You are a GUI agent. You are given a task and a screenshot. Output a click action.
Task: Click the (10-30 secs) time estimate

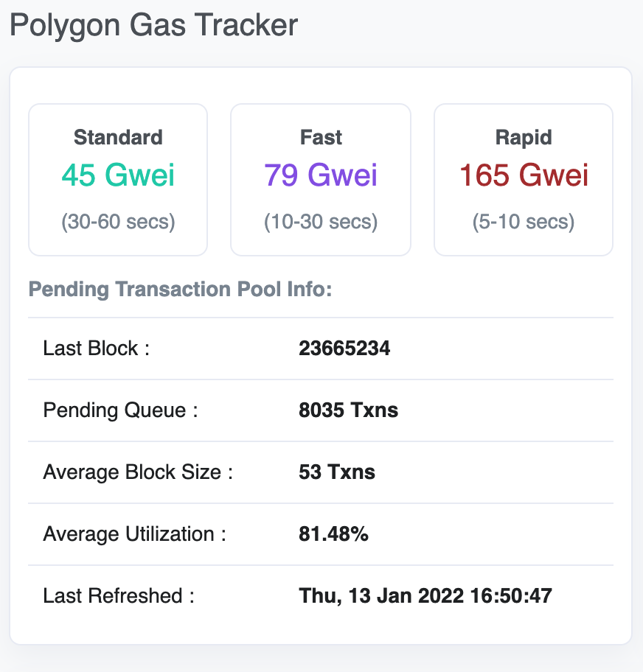pyautogui.click(x=321, y=222)
